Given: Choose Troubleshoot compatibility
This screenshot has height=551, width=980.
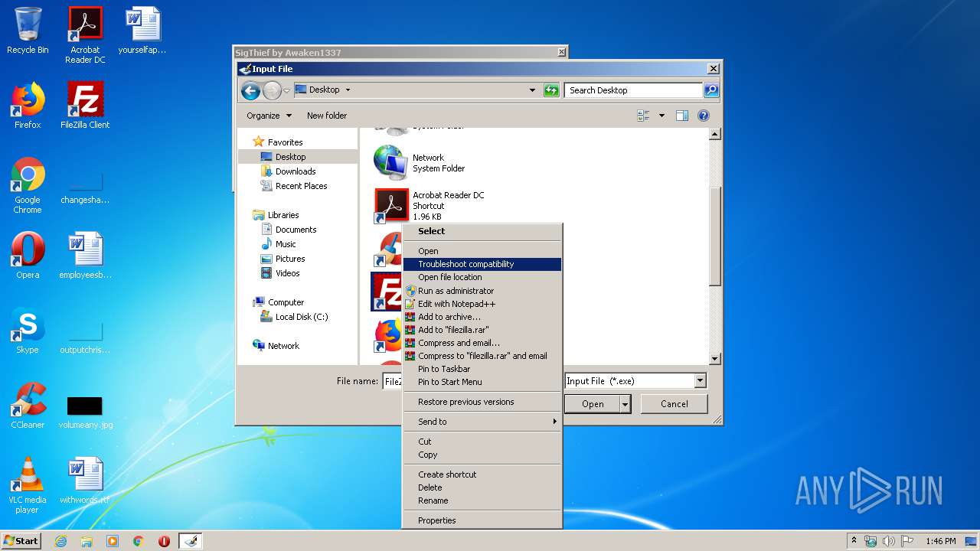Looking at the screenshot, I should click(x=482, y=264).
